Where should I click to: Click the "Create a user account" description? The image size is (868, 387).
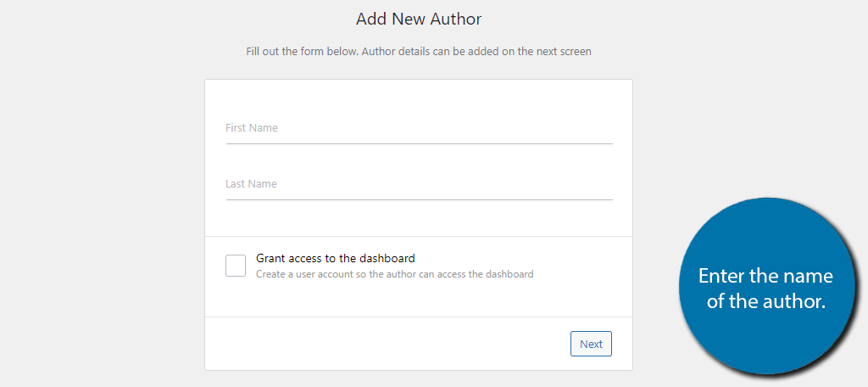point(394,274)
